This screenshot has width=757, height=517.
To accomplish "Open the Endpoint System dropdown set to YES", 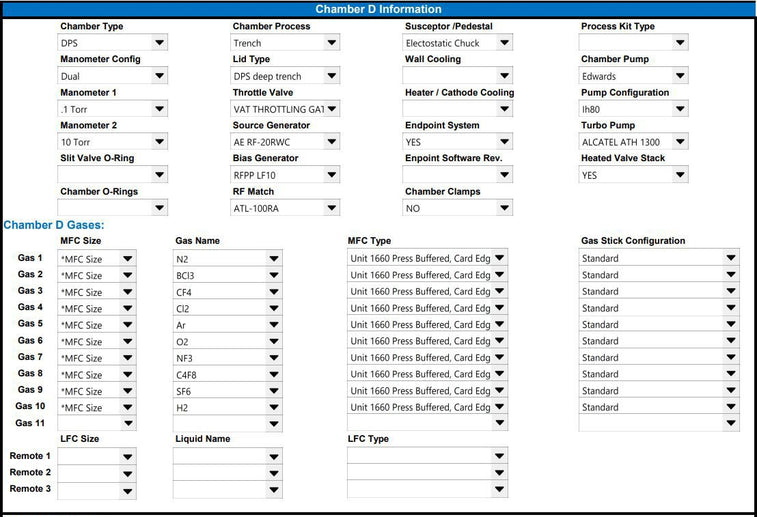I will click(x=458, y=141).
